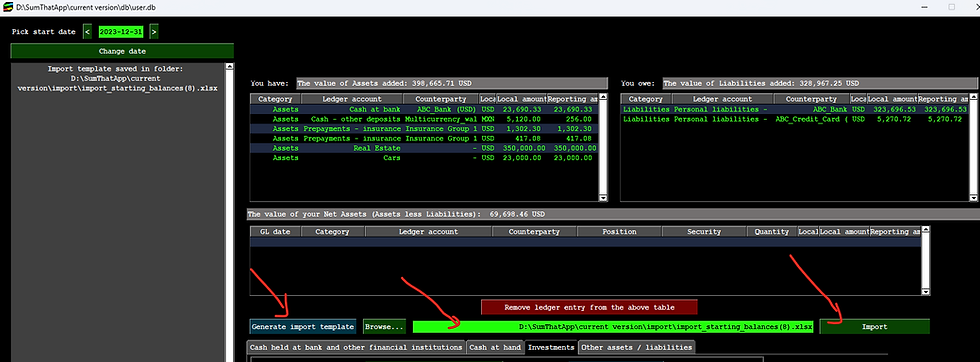The height and width of the screenshot is (362, 980).
Task: Click the SumThatApp title bar icon
Action: (x=7, y=7)
